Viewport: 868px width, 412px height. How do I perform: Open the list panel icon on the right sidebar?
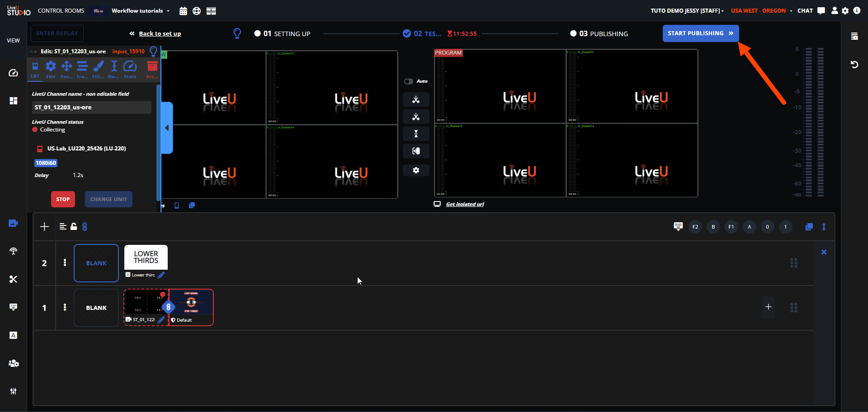(x=854, y=36)
